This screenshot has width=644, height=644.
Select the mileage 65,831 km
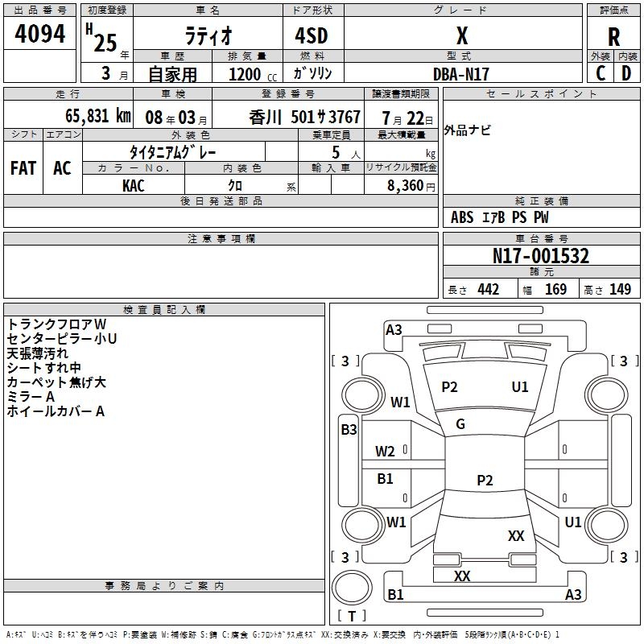(x=98, y=116)
